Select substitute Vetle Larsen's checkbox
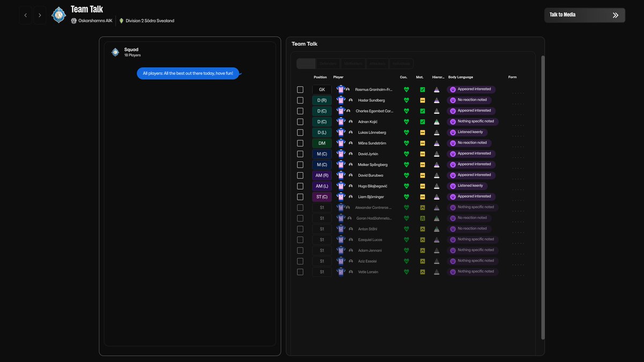This screenshot has width=644, height=362. (300, 272)
